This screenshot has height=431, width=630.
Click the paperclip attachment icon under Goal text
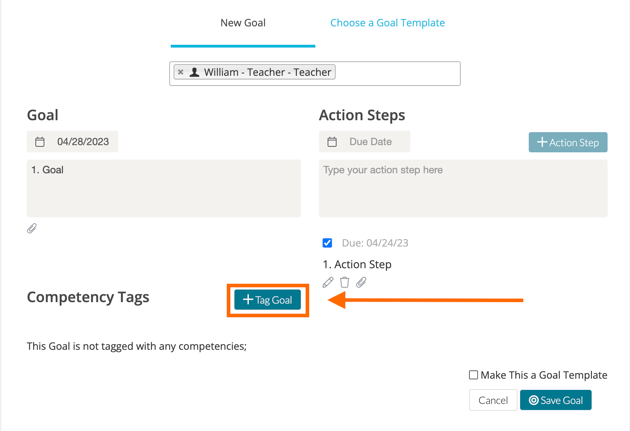pos(32,229)
